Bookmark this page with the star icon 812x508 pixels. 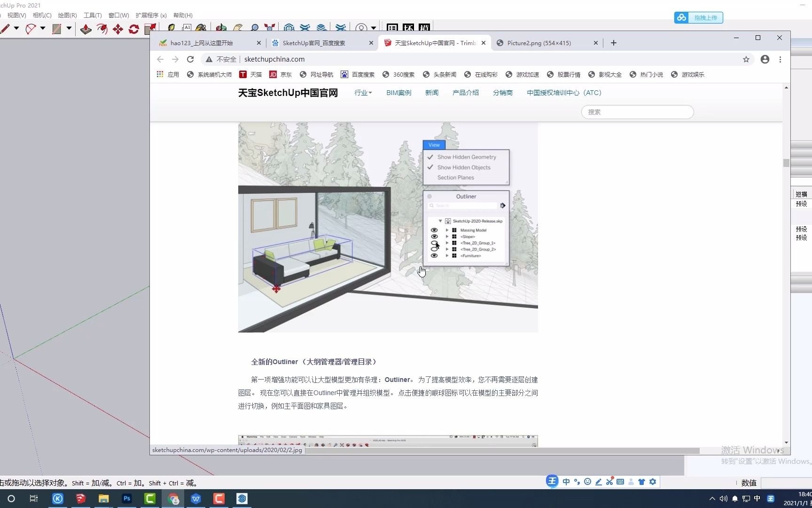coord(746,59)
